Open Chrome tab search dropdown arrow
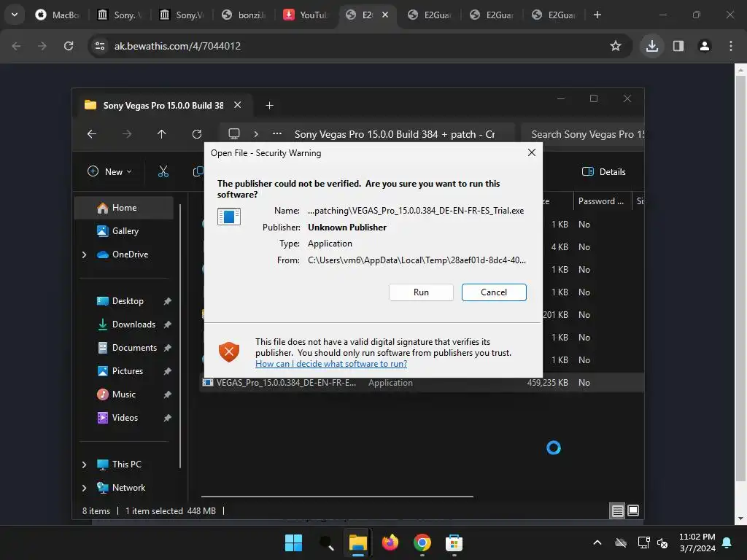This screenshot has height=560, width=747. click(15, 15)
